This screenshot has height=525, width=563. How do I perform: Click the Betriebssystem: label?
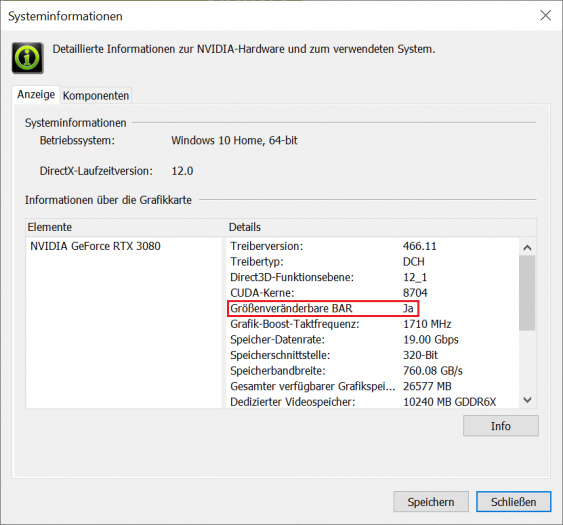[77, 140]
